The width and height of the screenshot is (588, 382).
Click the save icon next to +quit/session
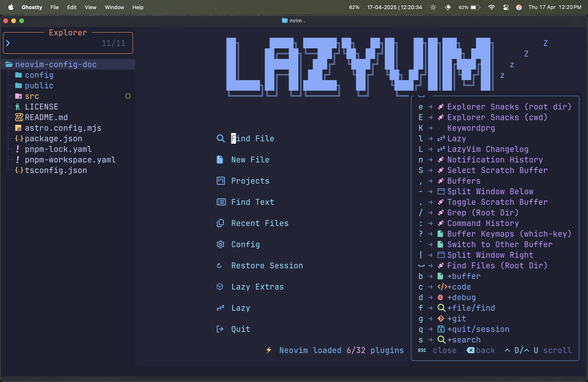pos(441,329)
